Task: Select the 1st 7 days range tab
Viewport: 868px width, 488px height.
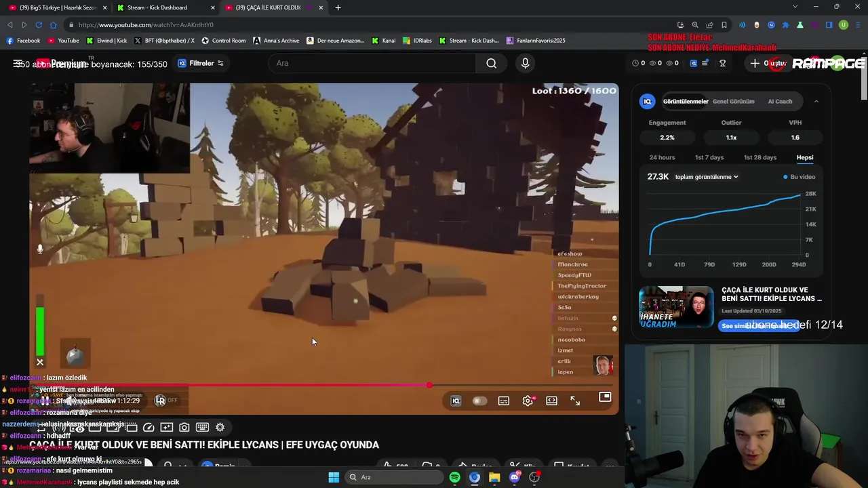Action: [x=709, y=157]
